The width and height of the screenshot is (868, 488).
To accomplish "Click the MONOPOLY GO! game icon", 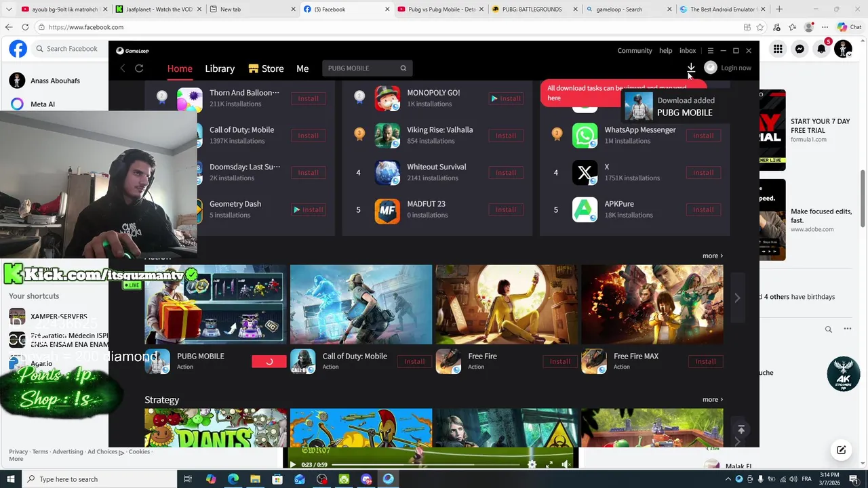I will pyautogui.click(x=387, y=98).
